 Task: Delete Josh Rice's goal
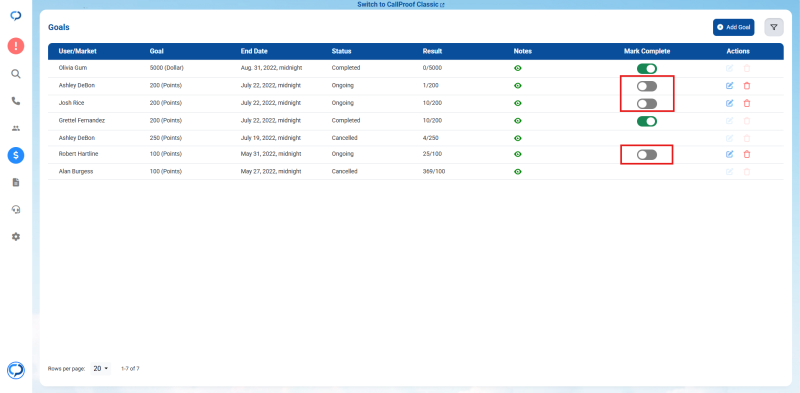[x=747, y=103]
